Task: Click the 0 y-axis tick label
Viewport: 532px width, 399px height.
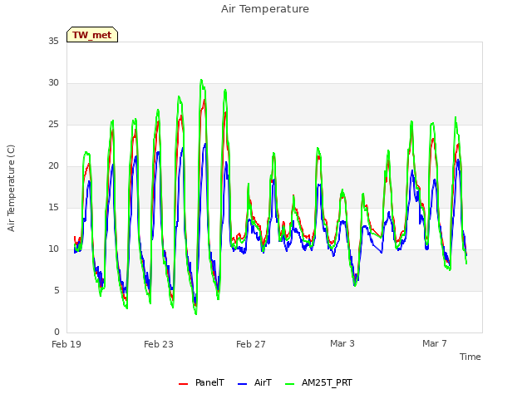Action: click(57, 332)
